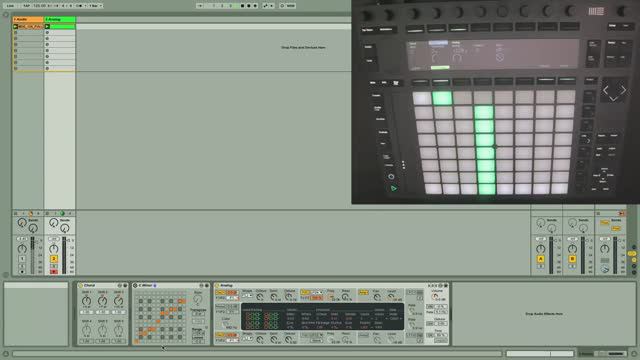
Task: Click the Chord device Shift 3 knob
Action: [x=118, y=301]
